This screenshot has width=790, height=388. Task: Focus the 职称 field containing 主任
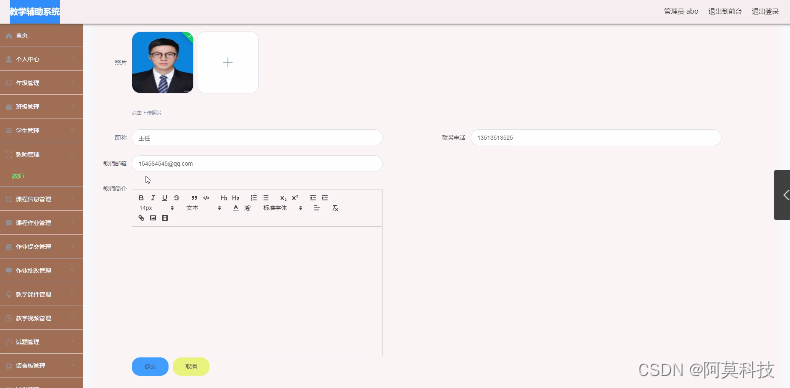click(257, 138)
